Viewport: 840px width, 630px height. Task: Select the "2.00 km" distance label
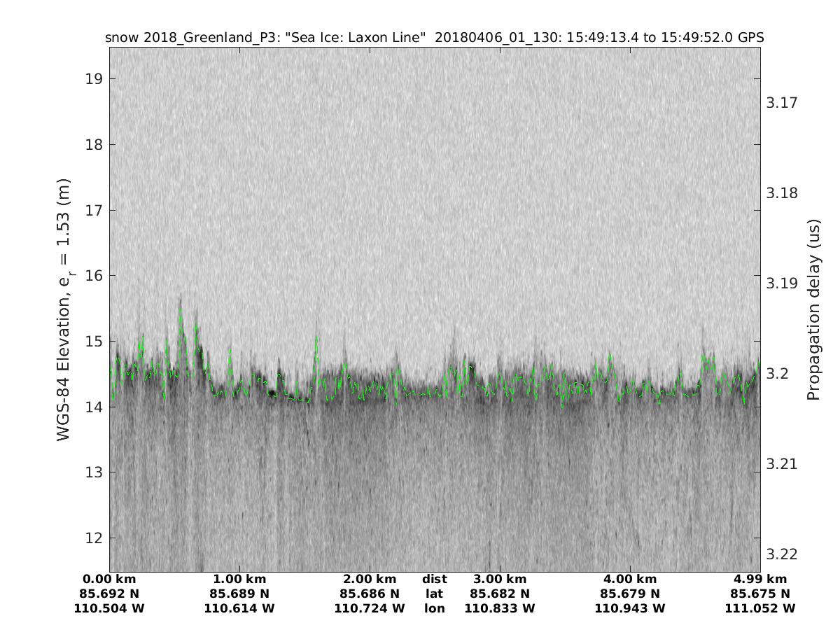[370, 580]
